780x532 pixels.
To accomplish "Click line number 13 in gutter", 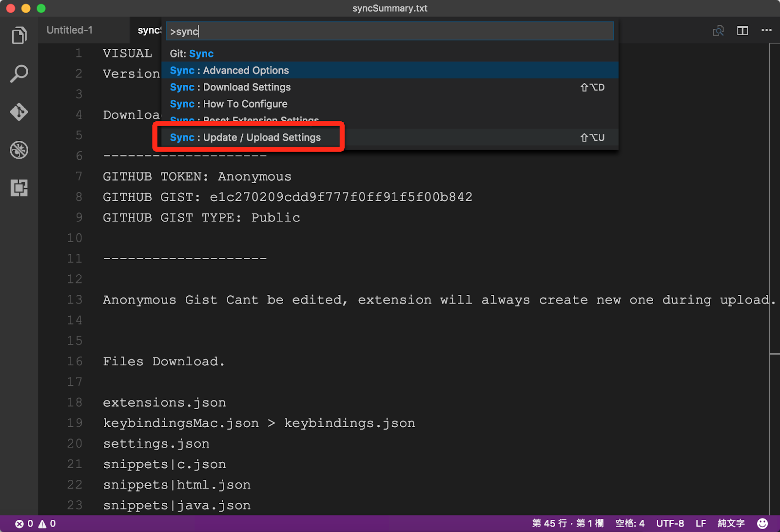I will [75, 300].
